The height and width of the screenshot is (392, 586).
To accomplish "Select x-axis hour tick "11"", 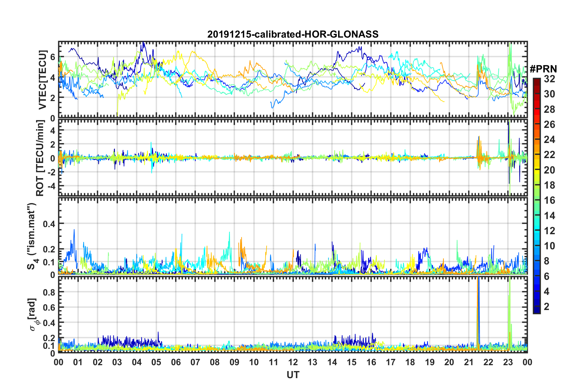I will coord(274,362).
